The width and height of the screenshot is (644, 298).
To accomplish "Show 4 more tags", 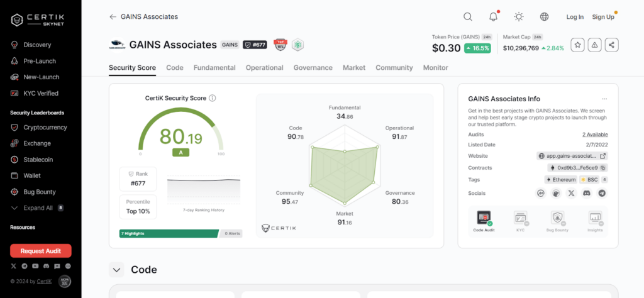I will coord(604,180).
